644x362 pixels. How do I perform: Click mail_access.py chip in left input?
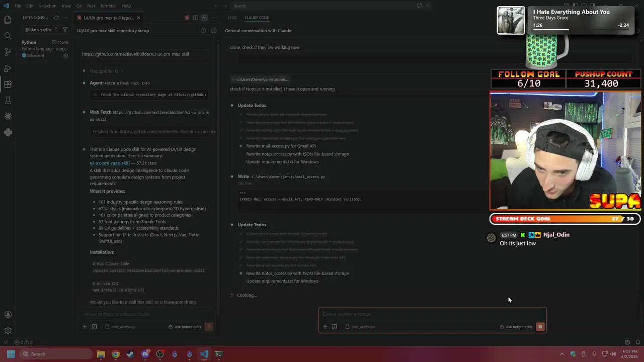[x=120, y=327]
